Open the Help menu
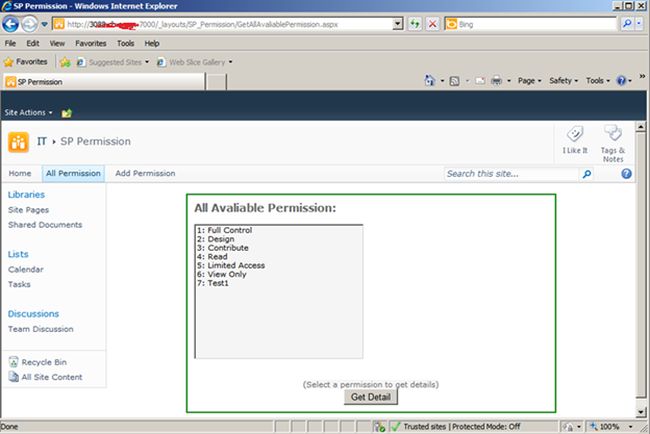The width and height of the screenshot is (650, 434). point(152,43)
